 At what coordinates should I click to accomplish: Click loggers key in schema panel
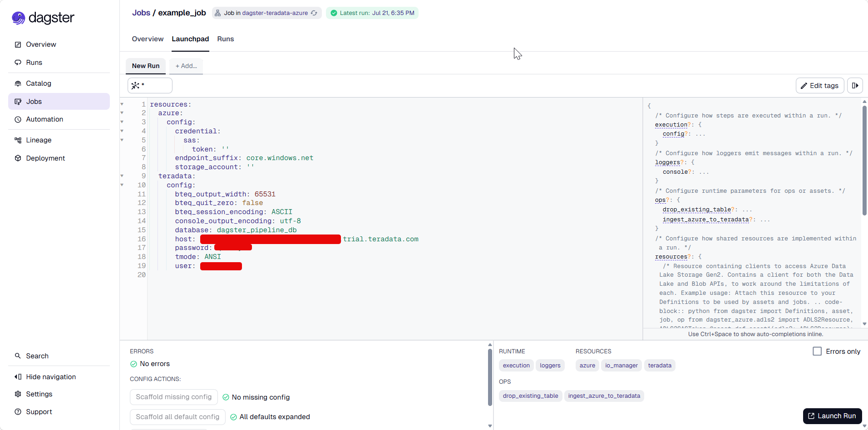pyautogui.click(x=667, y=162)
